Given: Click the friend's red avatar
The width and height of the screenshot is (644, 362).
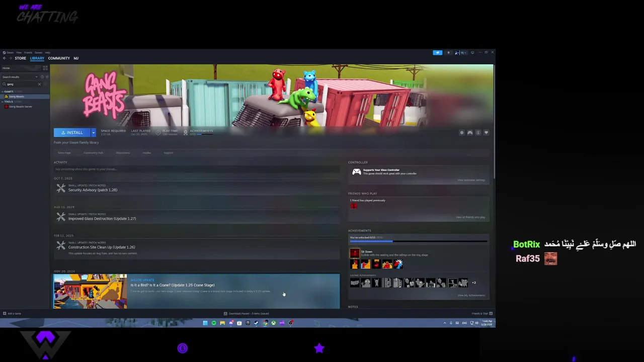Looking at the screenshot, I should pyautogui.click(x=354, y=206).
